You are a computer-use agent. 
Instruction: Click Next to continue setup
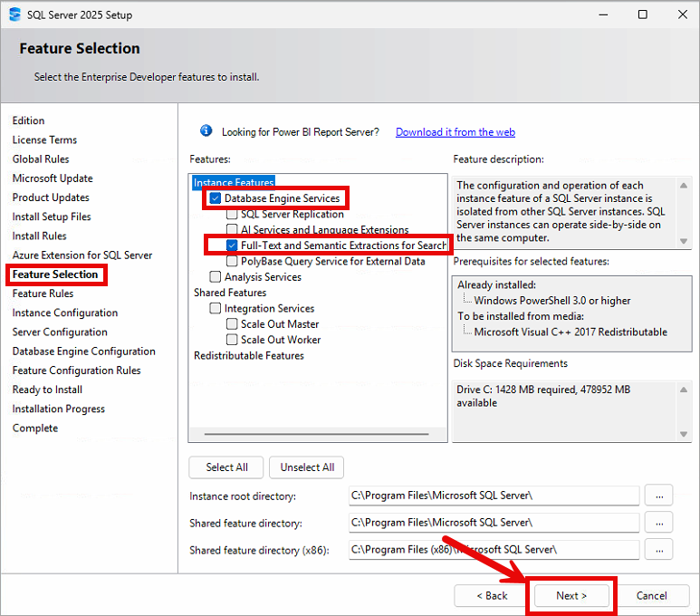tap(571, 595)
